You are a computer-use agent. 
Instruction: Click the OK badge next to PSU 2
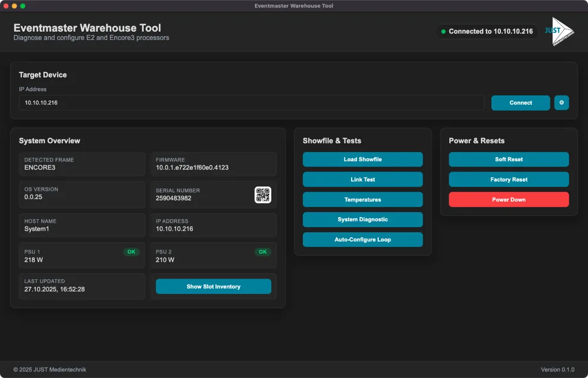tap(262, 251)
